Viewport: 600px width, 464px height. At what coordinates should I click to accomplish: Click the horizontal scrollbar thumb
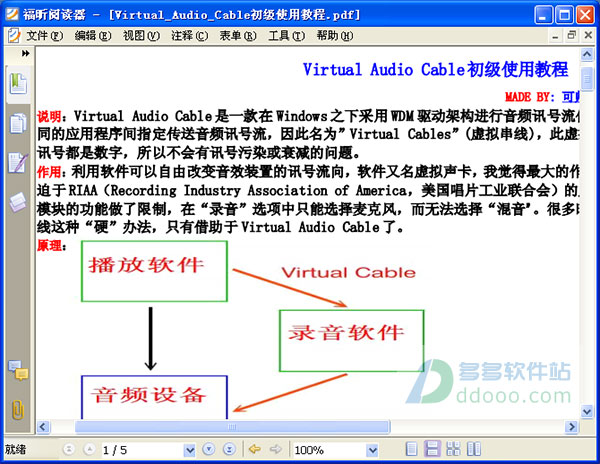(x=232, y=427)
